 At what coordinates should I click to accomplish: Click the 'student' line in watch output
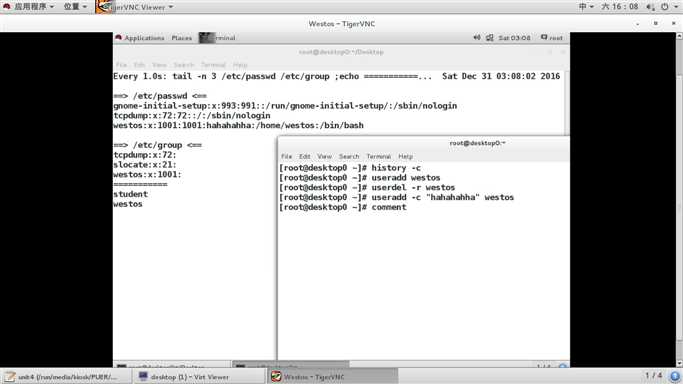click(x=130, y=194)
